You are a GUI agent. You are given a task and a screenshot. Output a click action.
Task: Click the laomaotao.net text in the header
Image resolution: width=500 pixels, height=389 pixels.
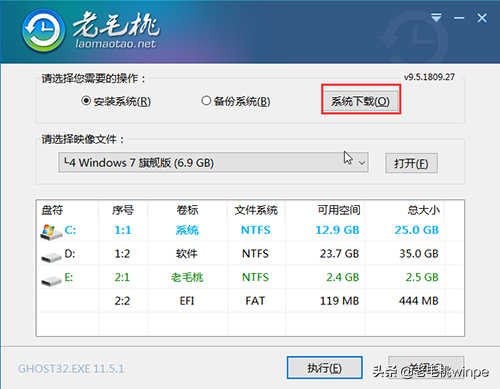[x=116, y=44]
